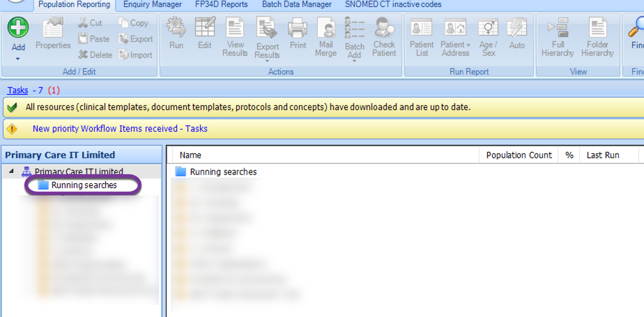
Task: Click the Run gear icon
Action: pos(176,28)
